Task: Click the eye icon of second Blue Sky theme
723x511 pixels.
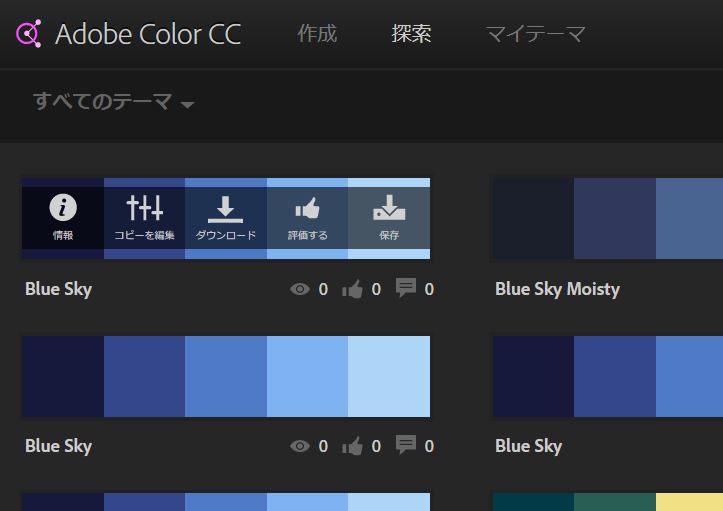Action: click(299, 447)
